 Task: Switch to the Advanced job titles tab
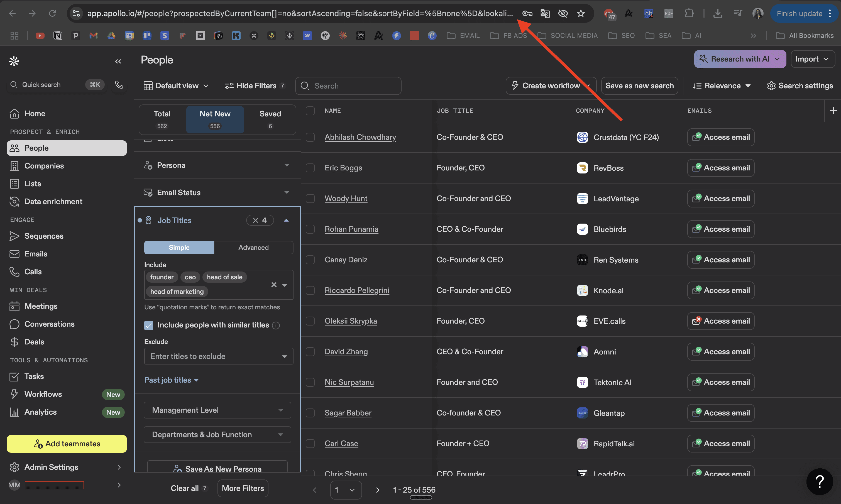pos(253,248)
